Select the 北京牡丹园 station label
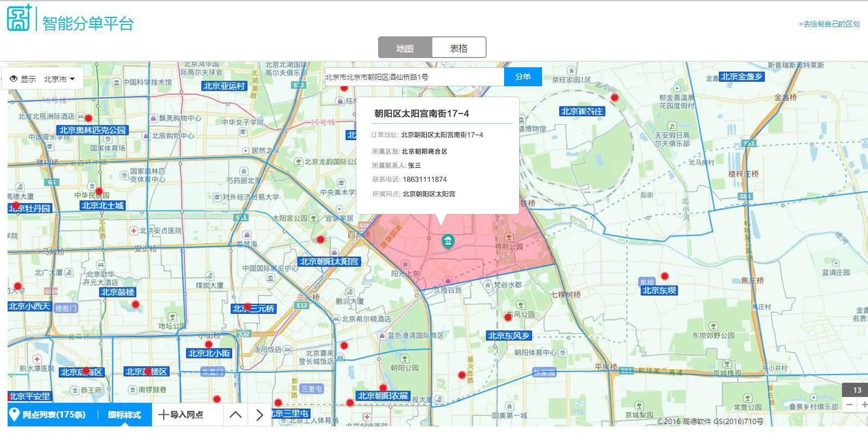This screenshot has width=868, height=433. [30, 208]
